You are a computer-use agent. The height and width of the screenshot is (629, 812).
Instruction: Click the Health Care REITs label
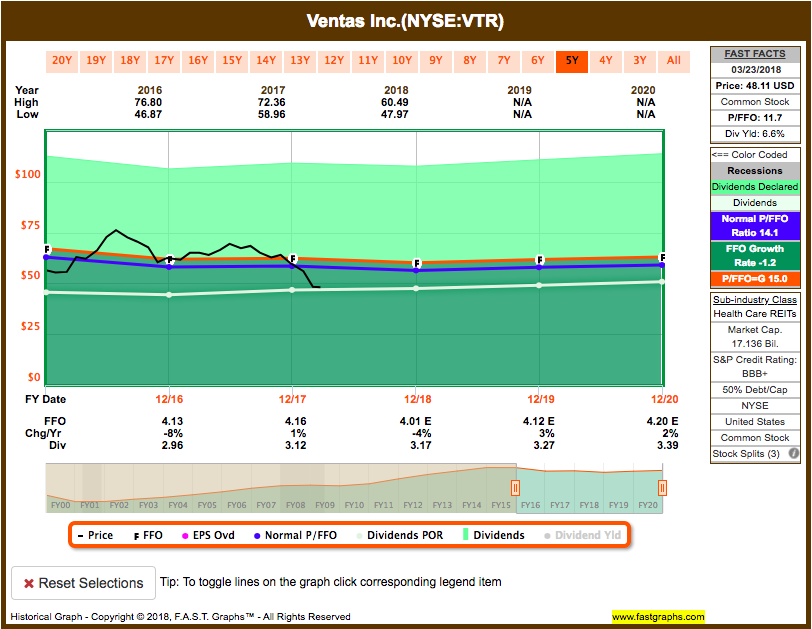click(x=755, y=313)
